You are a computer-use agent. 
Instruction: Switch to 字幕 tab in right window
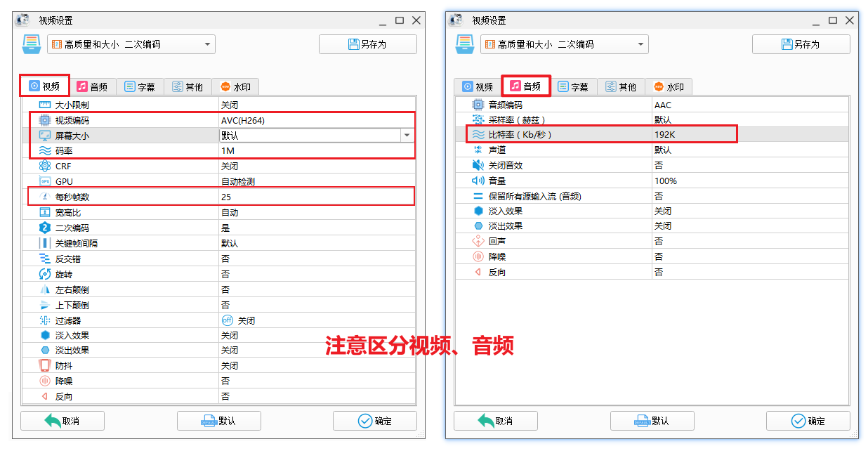573,87
